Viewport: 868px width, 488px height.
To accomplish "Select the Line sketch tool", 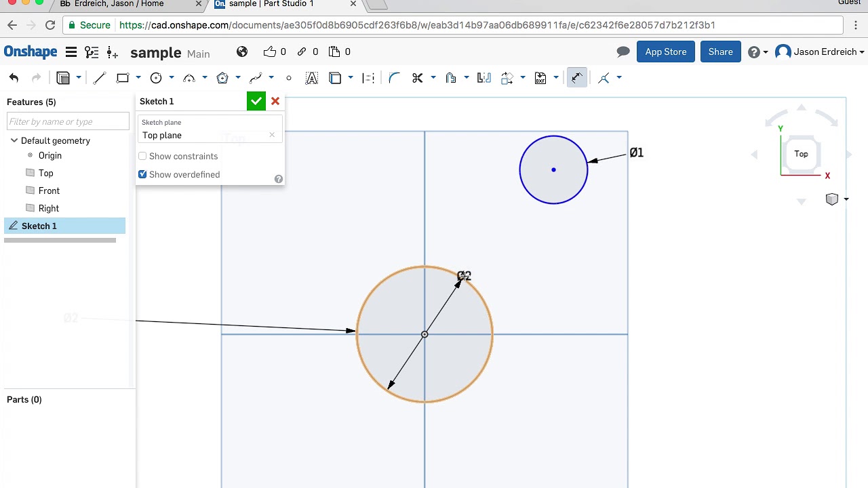I will 100,78.
